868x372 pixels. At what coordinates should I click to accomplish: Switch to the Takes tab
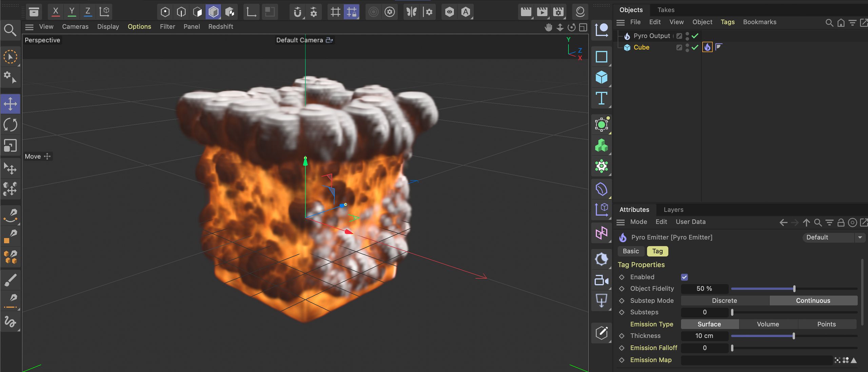coord(666,10)
